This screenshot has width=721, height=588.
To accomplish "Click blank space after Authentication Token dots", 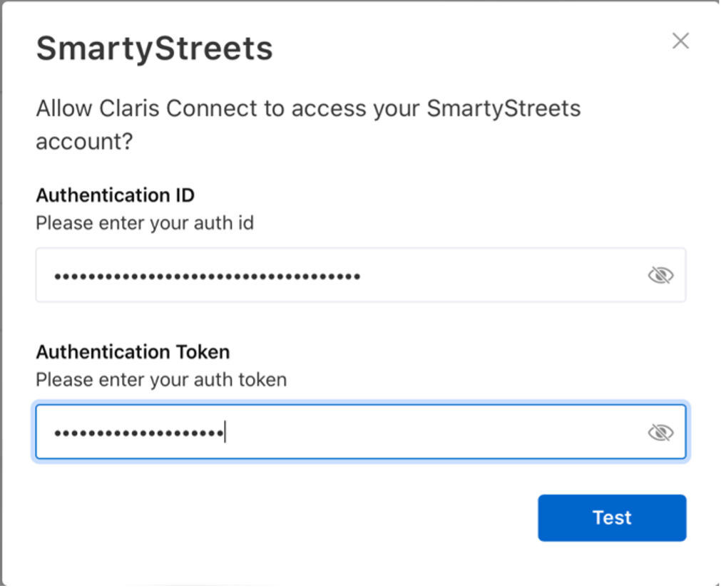I will 428,432.
